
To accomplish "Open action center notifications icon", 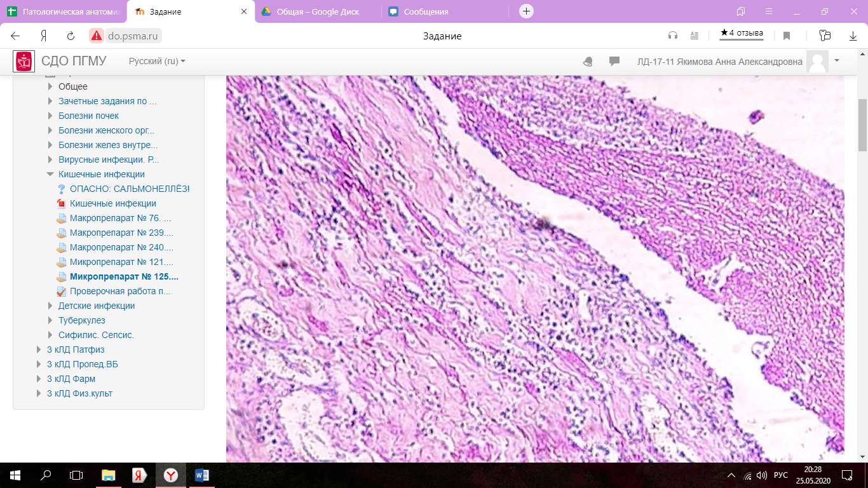I will [846, 475].
